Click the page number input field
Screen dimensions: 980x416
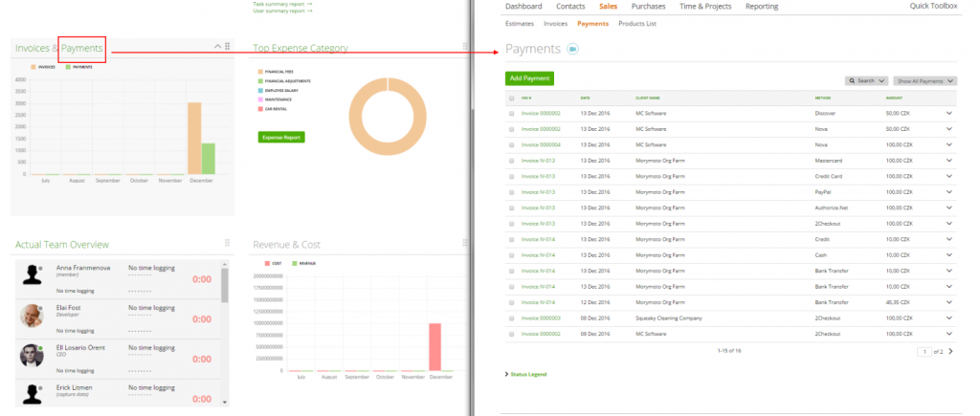point(924,352)
